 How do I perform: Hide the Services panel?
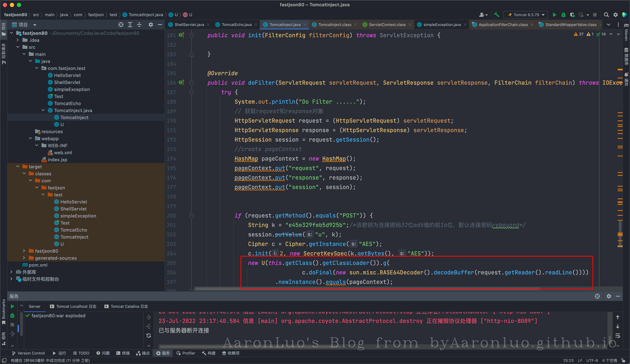[x=618, y=296]
